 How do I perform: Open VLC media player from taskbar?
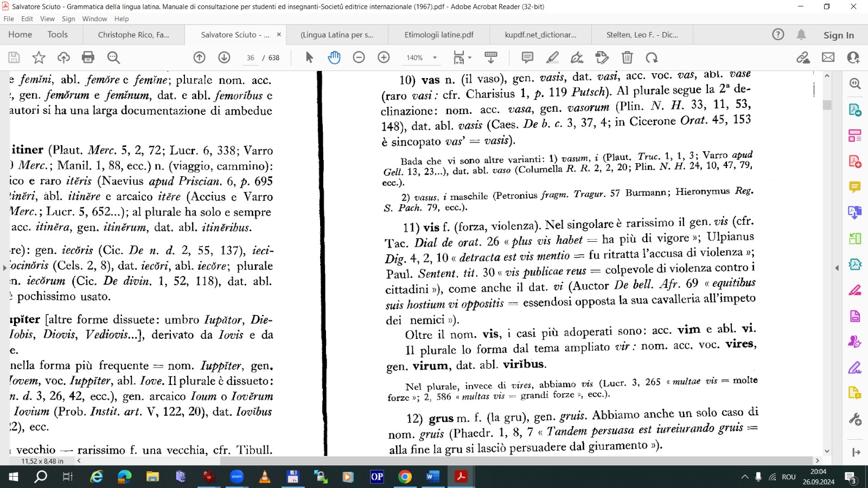[x=265, y=477]
